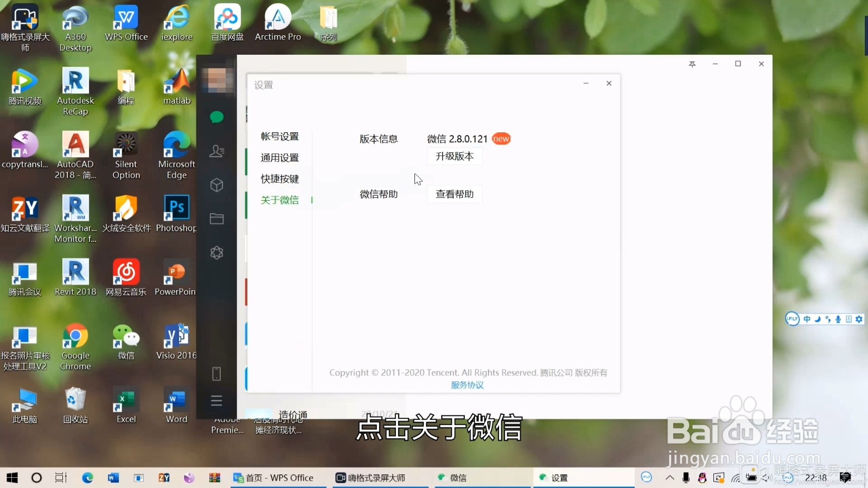Viewport: 868px width, 488px height.
Task: Open the notification center icon
Action: pyautogui.click(x=845, y=478)
